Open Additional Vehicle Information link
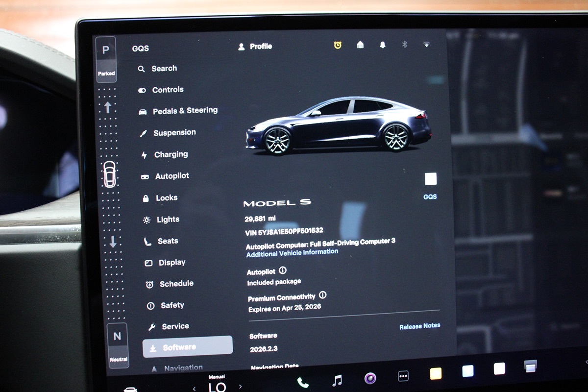Screen dimensions: 588x392 click(292, 253)
